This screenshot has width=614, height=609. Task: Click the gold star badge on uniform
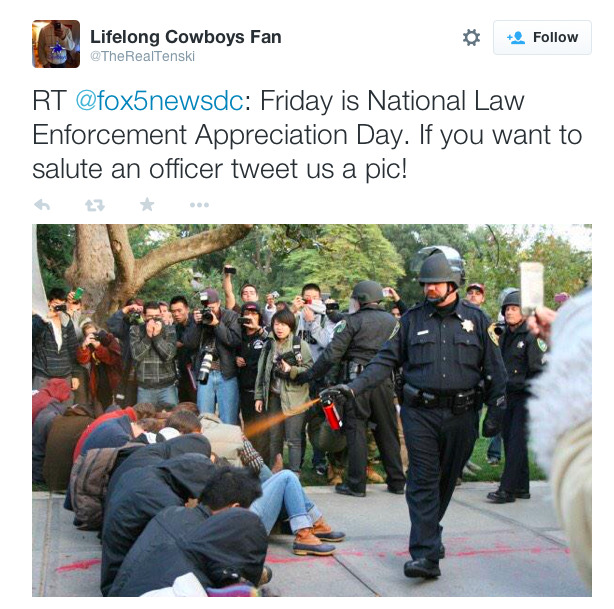(467, 325)
